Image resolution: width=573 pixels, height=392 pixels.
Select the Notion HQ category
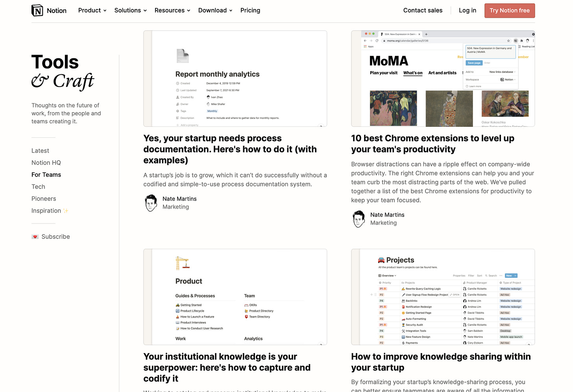tap(46, 163)
